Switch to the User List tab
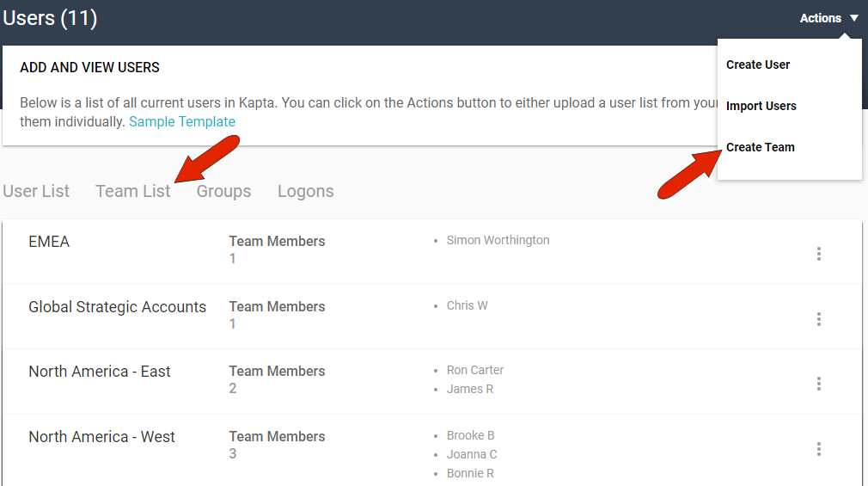Image resolution: width=868 pixels, height=486 pixels. [x=36, y=191]
